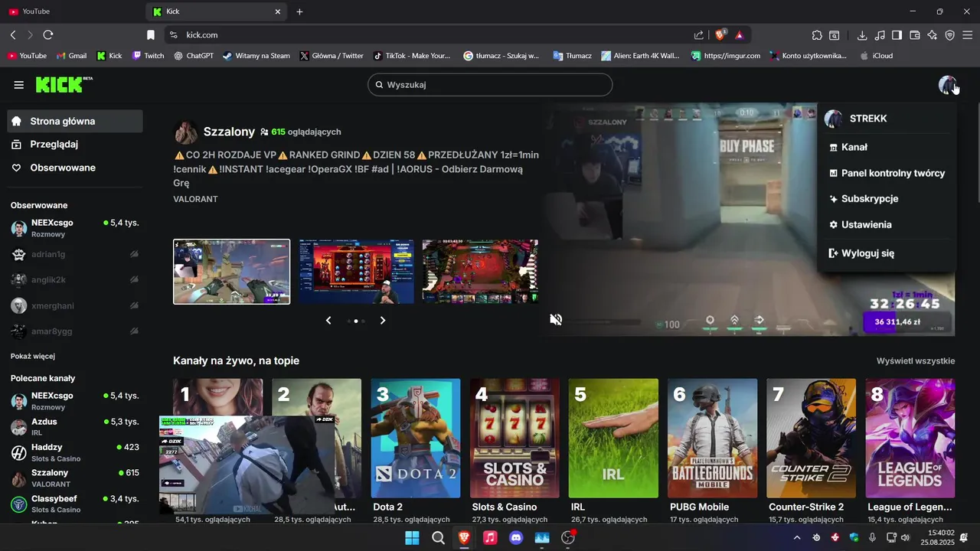Select the slots stream thumbnail in carousel
The image size is (980, 551).
coord(356,272)
